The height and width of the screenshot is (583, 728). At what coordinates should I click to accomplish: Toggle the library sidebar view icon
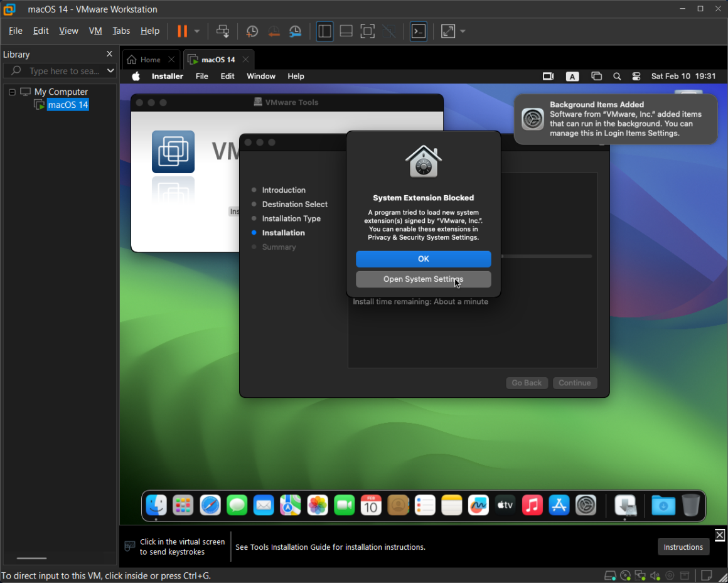[324, 31]
